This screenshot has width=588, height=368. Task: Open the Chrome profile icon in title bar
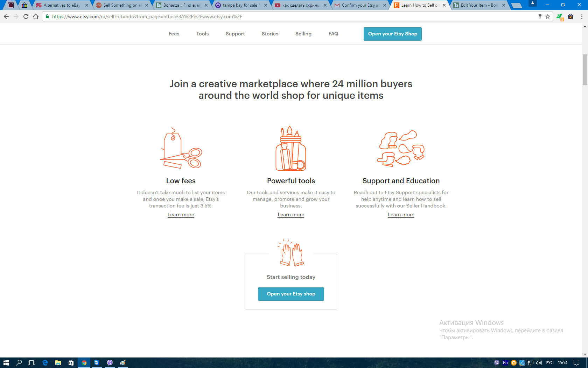[x=532, y=3]
